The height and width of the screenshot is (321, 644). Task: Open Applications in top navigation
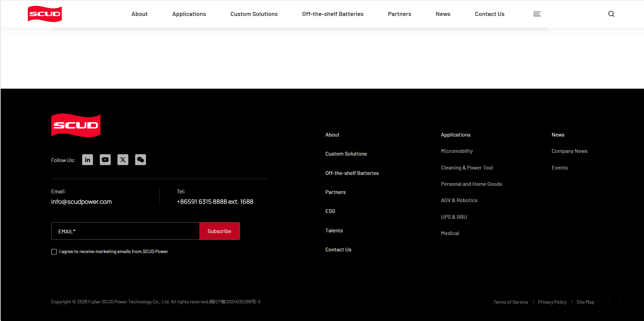[189, 14]
